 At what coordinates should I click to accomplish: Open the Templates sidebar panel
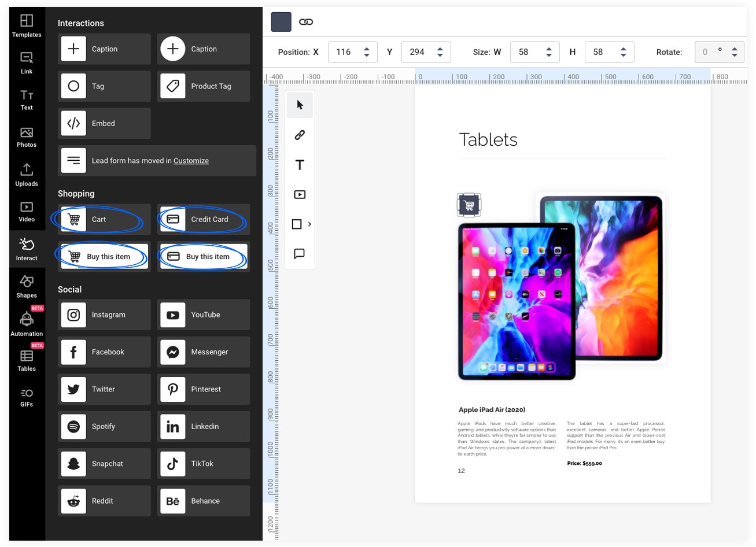pos(27,26)
